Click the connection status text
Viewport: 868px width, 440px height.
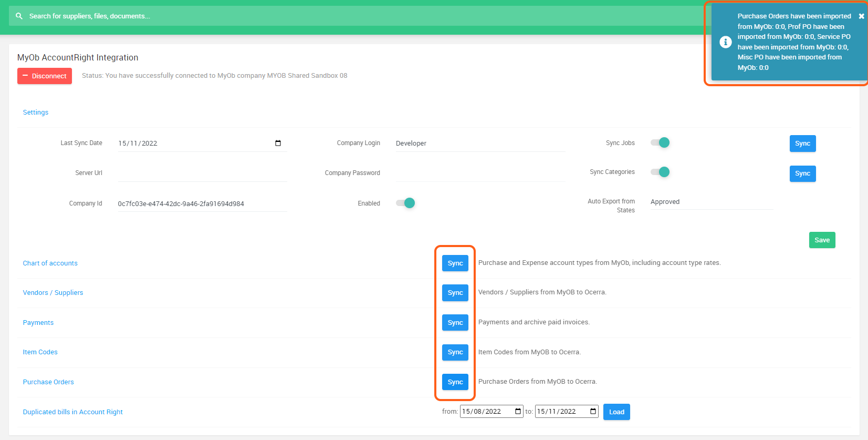click(x=214, y=76)
